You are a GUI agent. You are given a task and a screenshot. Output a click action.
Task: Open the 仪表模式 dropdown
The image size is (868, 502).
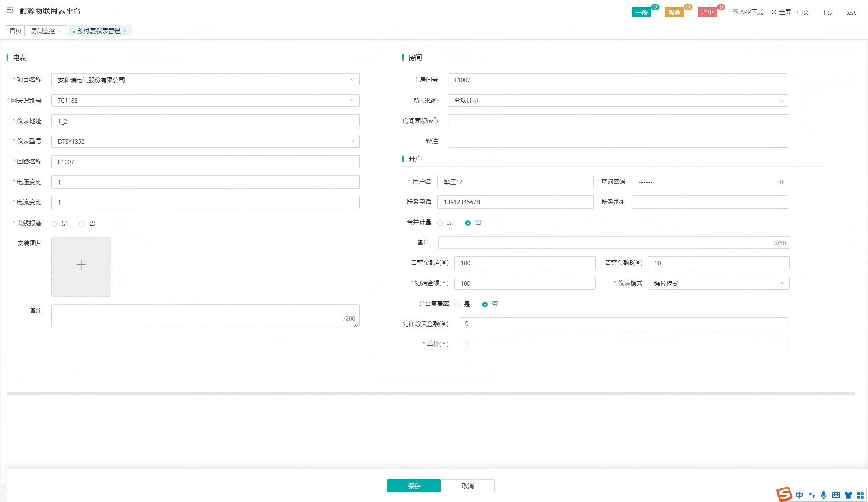coord(719,283)
